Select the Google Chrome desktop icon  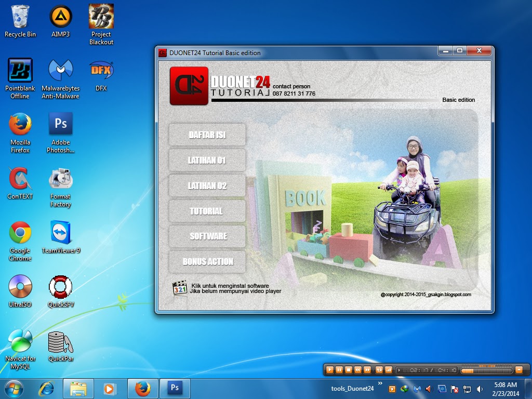coord(20,241)
